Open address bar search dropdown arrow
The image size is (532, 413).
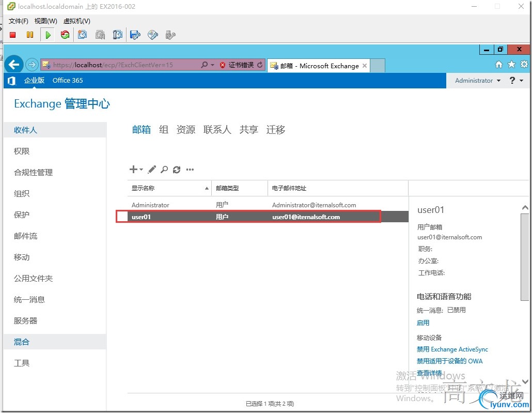(x=212, y=65)
